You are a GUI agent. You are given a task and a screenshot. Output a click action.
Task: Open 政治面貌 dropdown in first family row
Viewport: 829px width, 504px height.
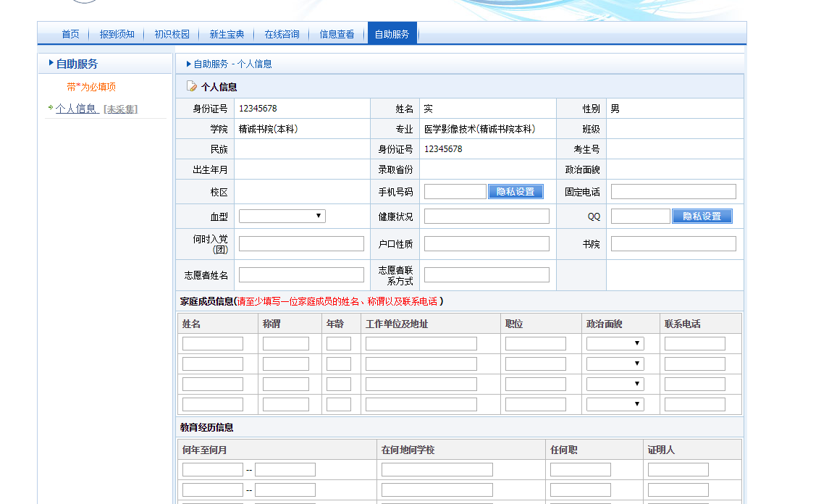pyautogui.click(x=615, y=344)
